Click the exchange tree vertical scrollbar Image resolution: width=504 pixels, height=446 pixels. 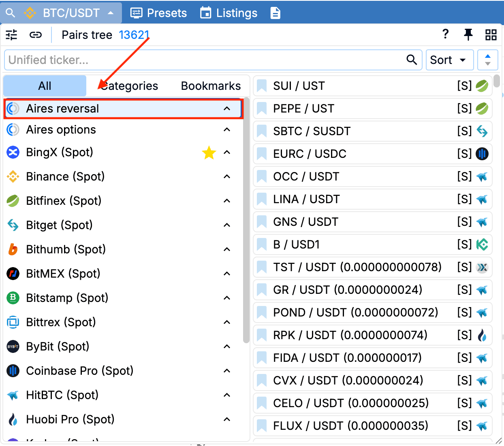246,220
